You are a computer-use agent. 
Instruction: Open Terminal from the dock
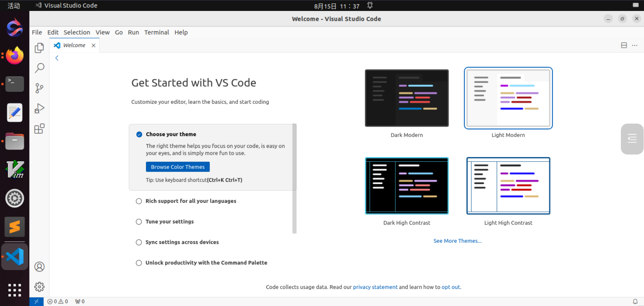tap(15, 84)
